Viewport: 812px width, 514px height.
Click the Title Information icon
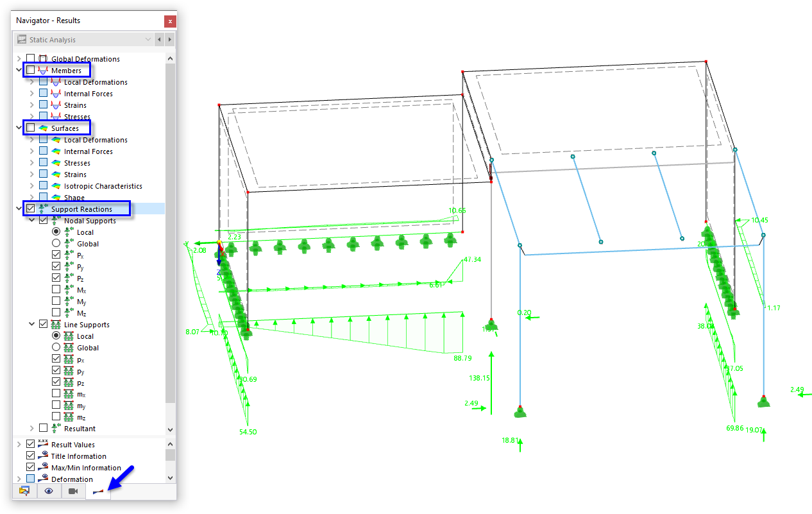pyautogui.click(x=44, y=456)
